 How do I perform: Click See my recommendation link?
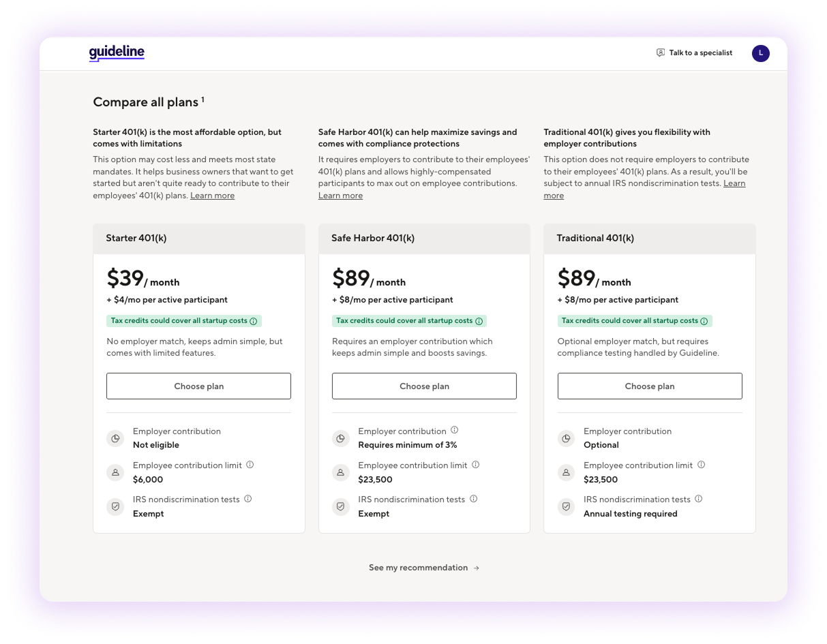pyautogui.click(x=424, y=568)
